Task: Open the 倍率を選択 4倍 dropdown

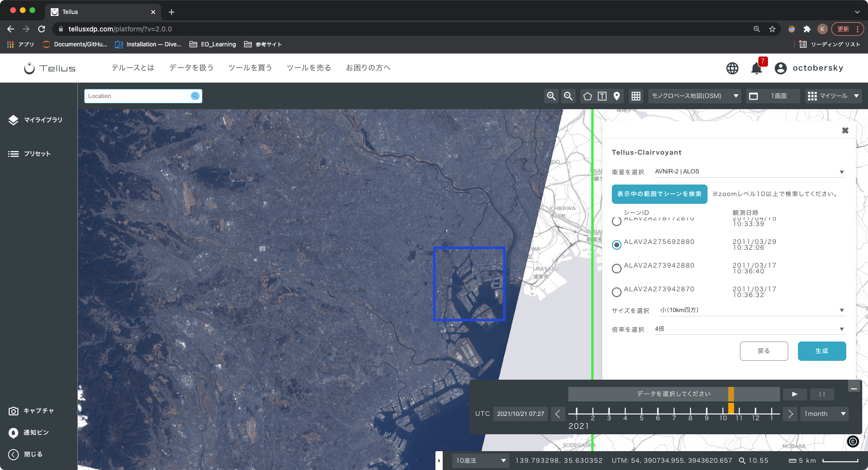Action: tap(750, 329)
